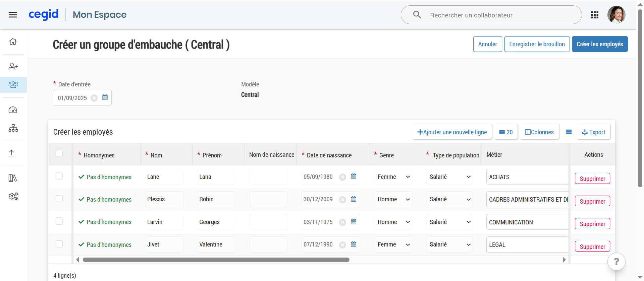Screen dimensions: 644x281
Task: Open calendar picker for Date d'entrée
Action: (x=105, y=97)
